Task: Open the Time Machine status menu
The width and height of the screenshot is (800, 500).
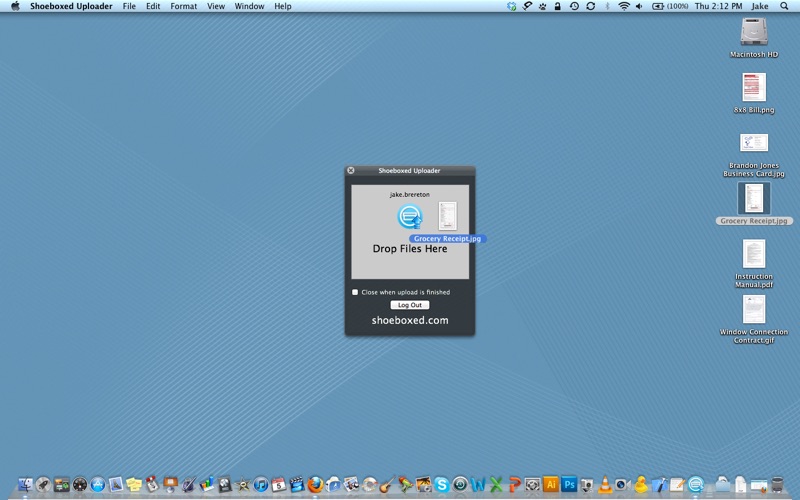Action: 574,6
